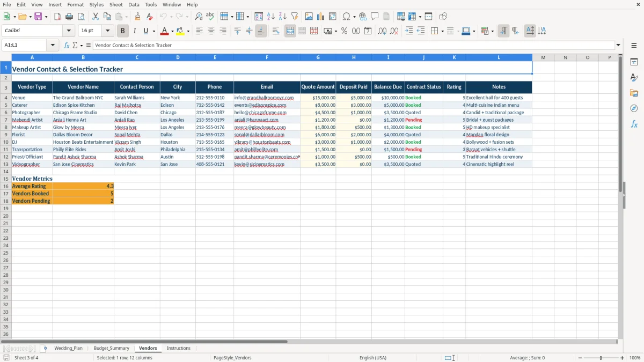Remove a decimal place
The image size is (644, 362).
tap(394, 31)
